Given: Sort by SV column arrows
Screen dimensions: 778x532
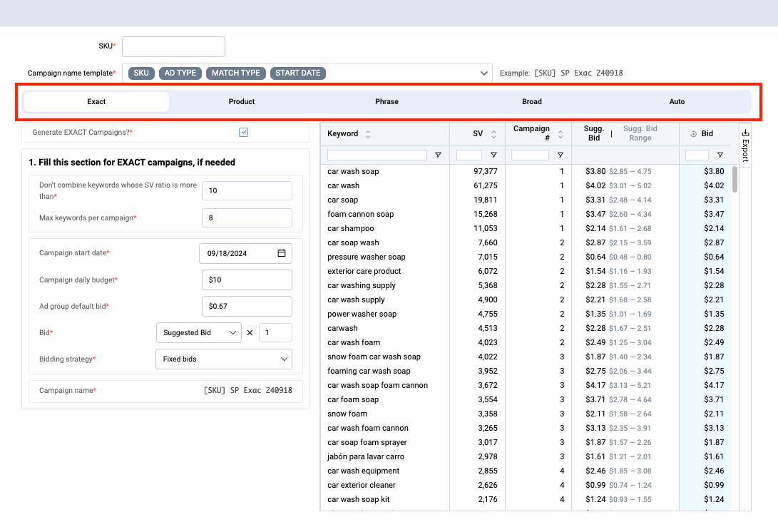Looking at the screenshot, I should 493,134.
